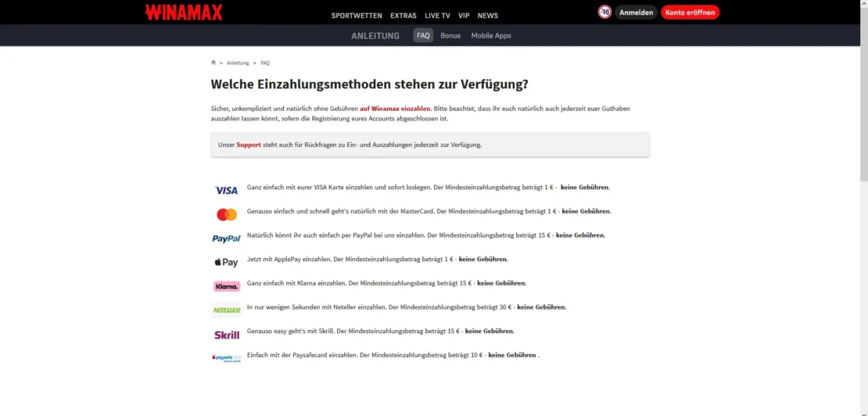Click the 'Genauso easy geht's mit Skrill' text
The width and height of the screenshot is (868, 416).
point(381,332)
